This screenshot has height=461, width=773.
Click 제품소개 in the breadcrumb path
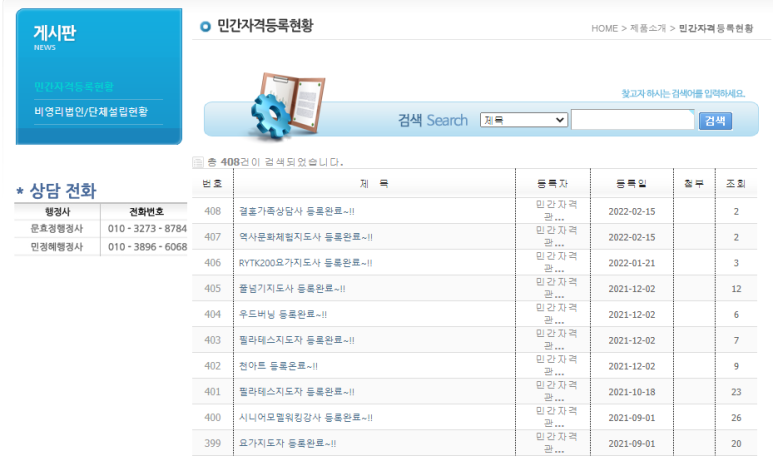tap(648, 29)
